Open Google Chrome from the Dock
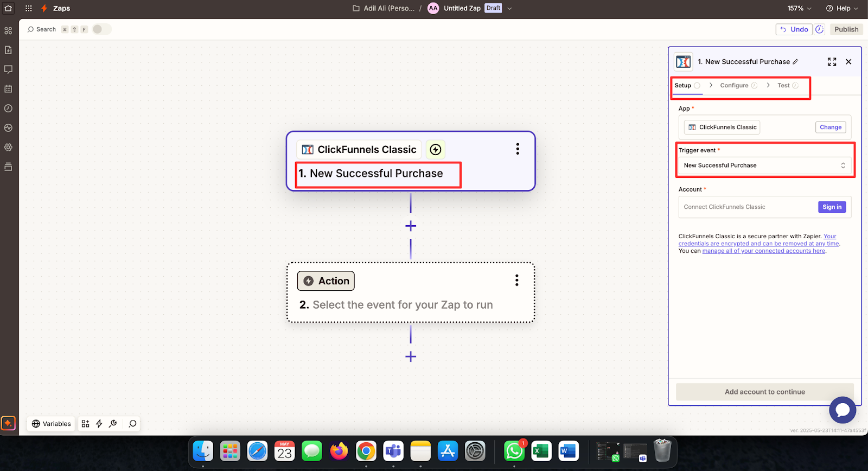This screenshot has width=868, height=471. click(366, 451)
